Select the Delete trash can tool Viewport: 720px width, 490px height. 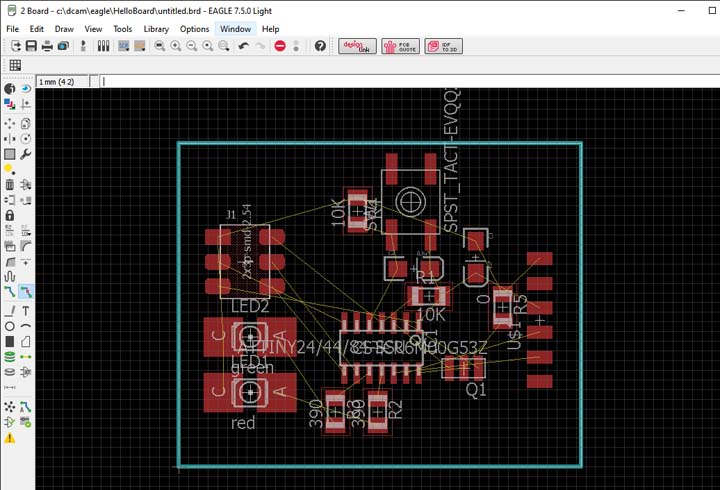point(10,185)
